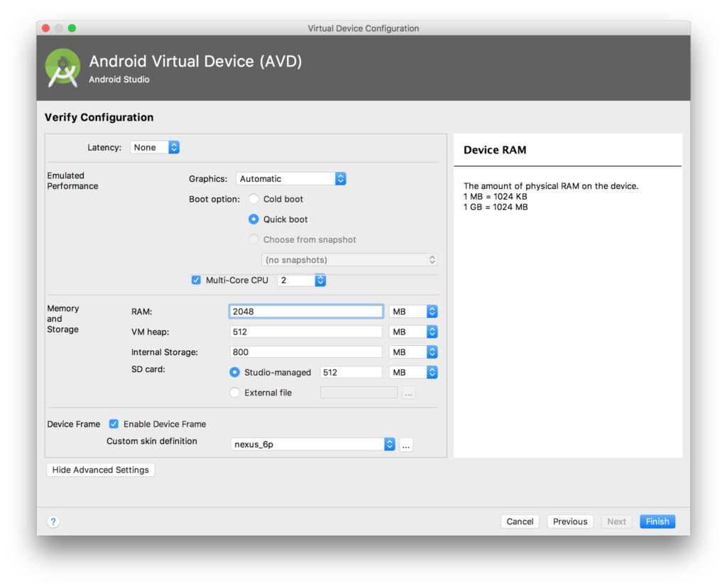The width and height of the screenshot is (727, 588).
Task: Click the Cancel button
Action: [520, 522]
